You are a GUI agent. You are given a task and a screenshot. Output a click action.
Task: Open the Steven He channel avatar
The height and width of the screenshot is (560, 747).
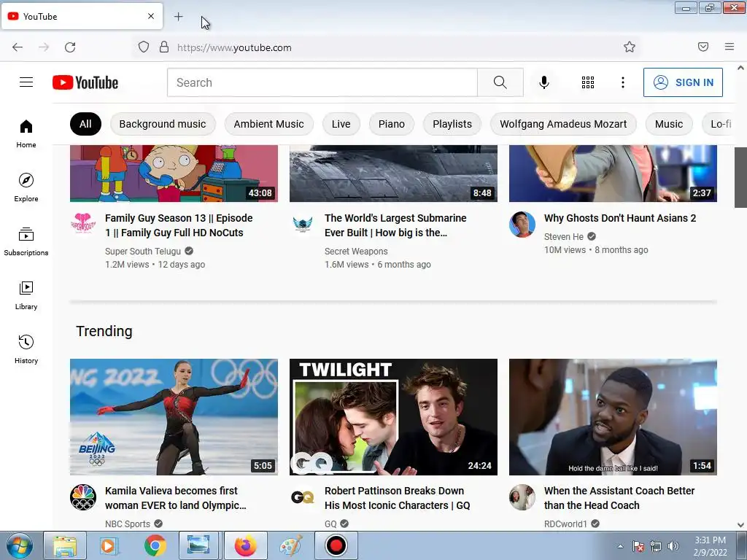pyautogui.click(x=522, y=225)
